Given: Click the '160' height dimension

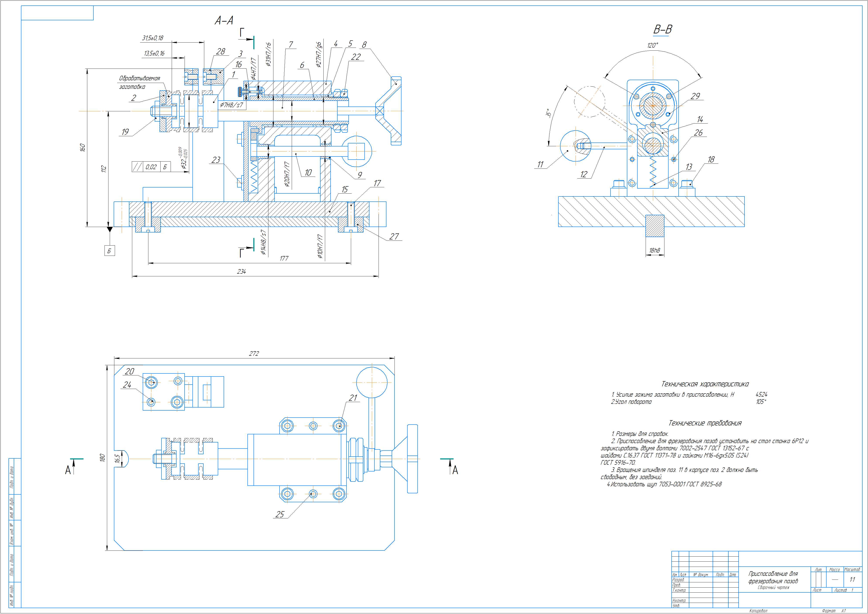Looking at the screenshot, I should pyautogui.click(x=82, y=148).
